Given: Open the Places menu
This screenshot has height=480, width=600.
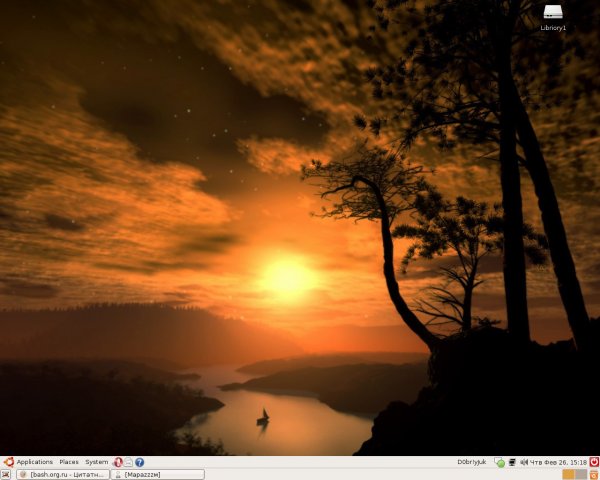Looking at the screenshot, I should [x=69, y=462].
